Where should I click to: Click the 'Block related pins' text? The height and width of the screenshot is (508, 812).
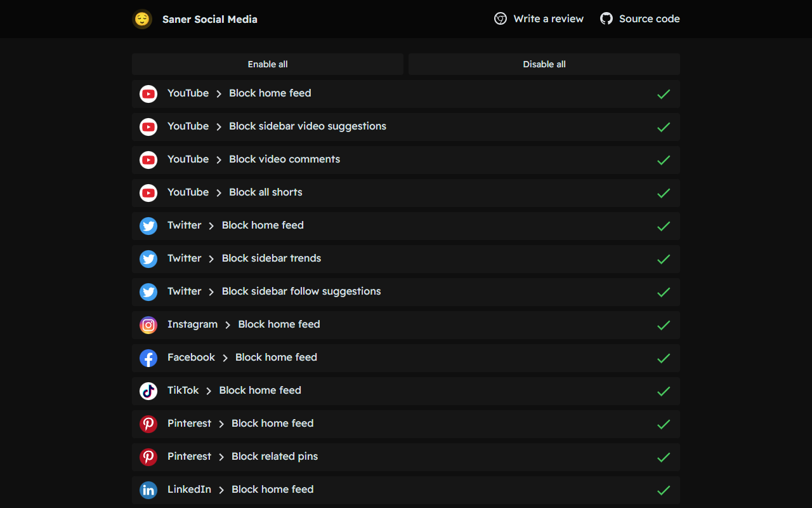(275, 457)
